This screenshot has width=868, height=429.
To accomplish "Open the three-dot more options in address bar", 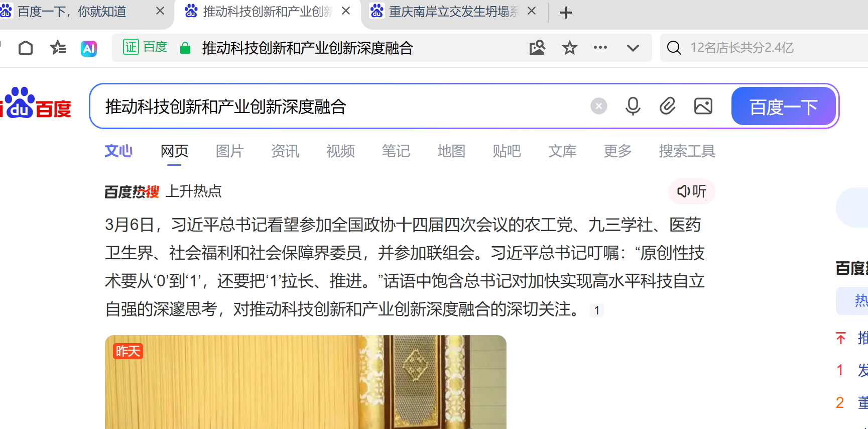I will pos(600,48).
